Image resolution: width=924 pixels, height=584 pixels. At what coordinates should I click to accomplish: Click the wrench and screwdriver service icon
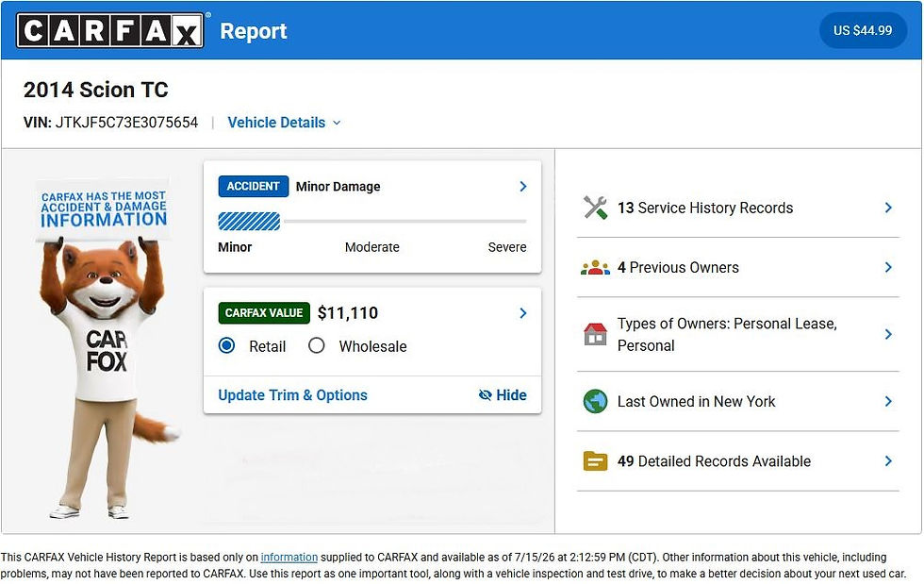[595, 208]
